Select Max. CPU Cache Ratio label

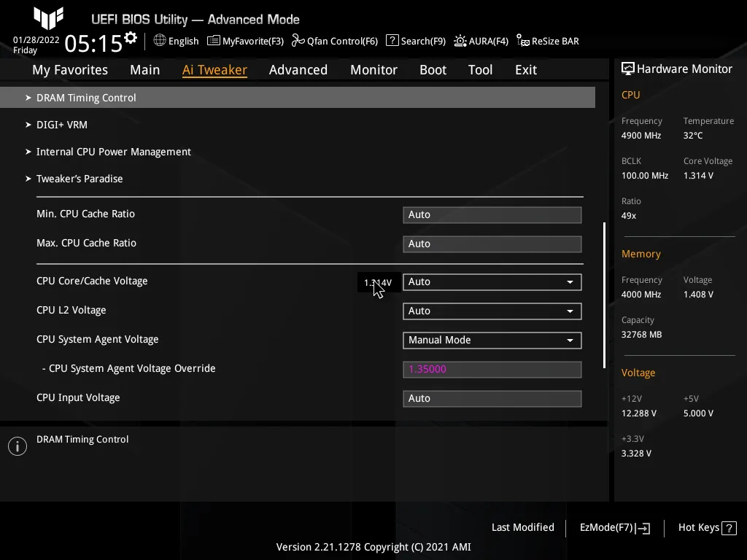tap(86, 243)
